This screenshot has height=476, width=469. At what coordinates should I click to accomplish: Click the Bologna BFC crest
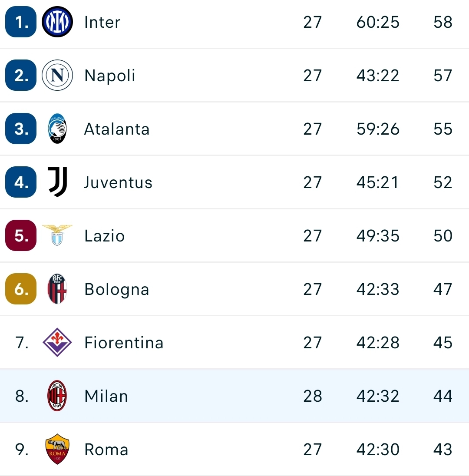tap(57, 289)
